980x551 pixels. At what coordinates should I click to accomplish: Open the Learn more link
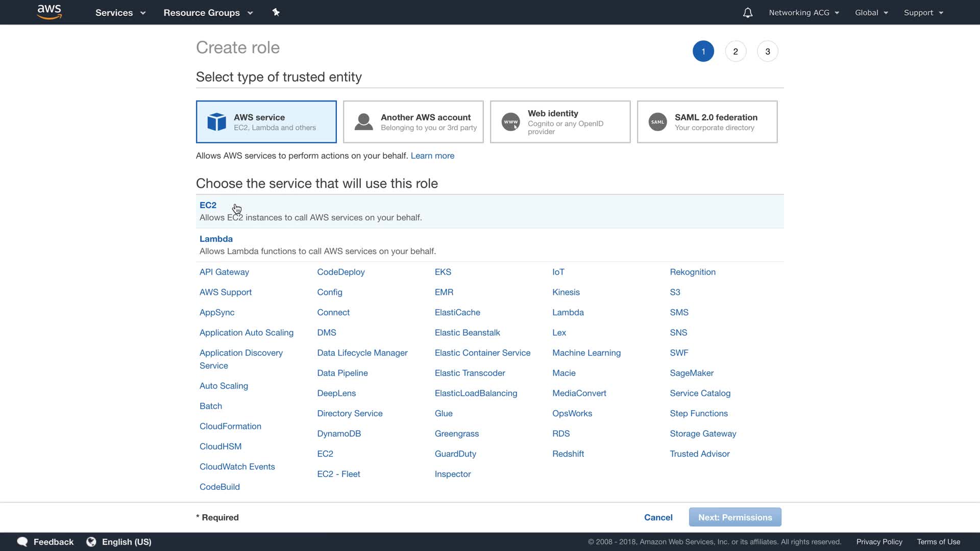click(x=432, y=156)
